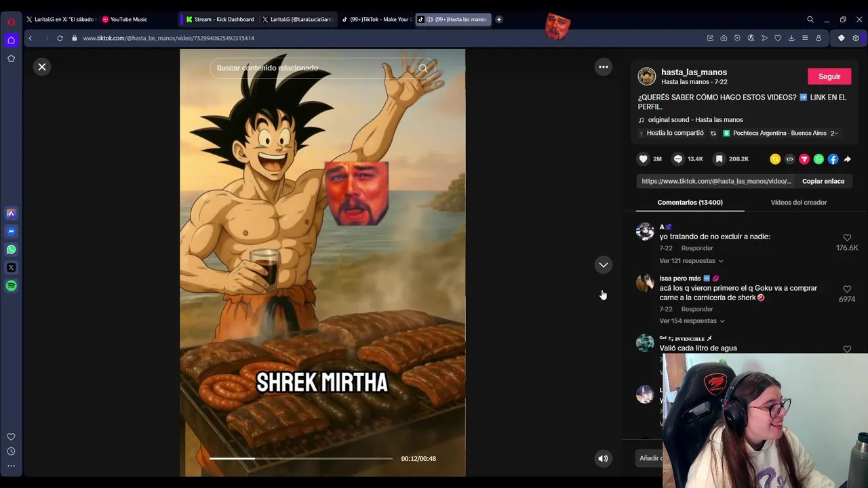Take a snapshot with camera toolbar icon
Screen dimensions: 868x488
click(724, 38)
